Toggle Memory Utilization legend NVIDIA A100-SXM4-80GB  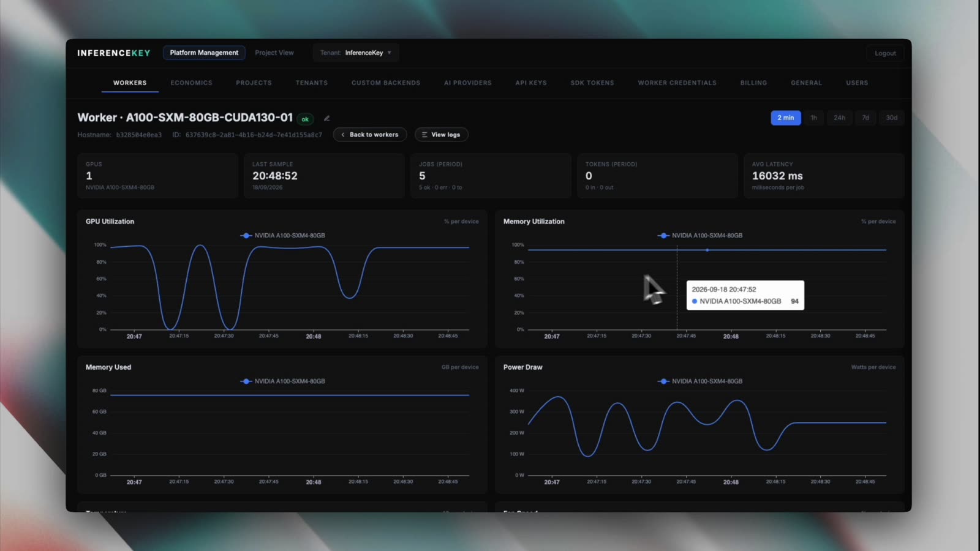(x=700, y=236)
